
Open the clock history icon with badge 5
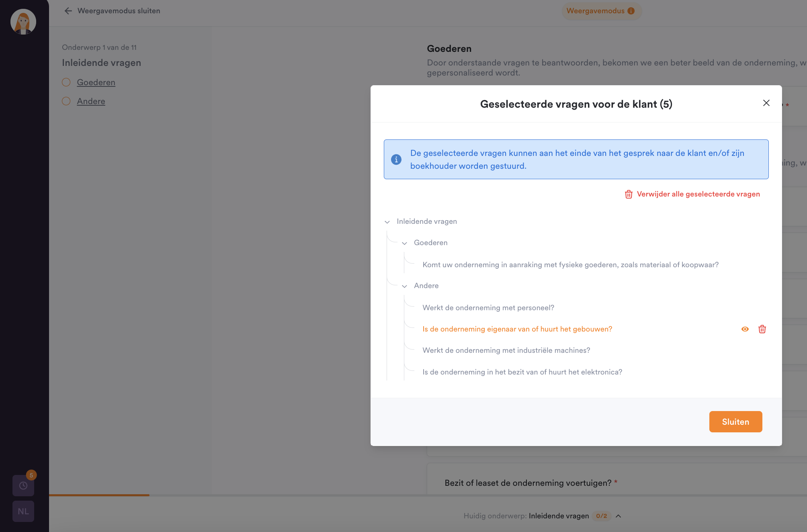point(23,485)
